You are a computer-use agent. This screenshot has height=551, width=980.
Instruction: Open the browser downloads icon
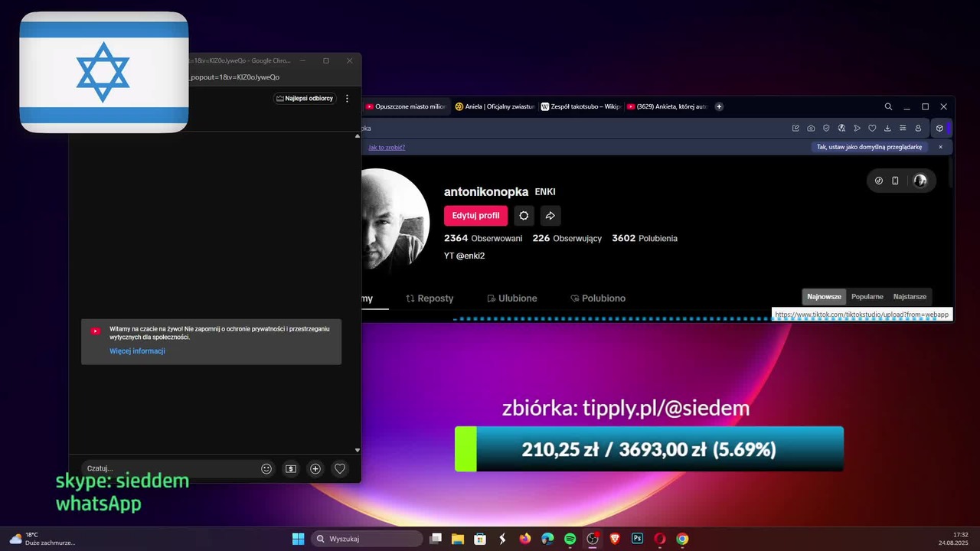pyautogui.click(x=887, y=128)
